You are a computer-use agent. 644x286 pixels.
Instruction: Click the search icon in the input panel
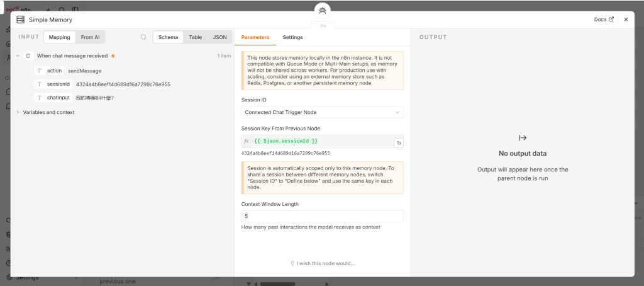tap(143, 37)
